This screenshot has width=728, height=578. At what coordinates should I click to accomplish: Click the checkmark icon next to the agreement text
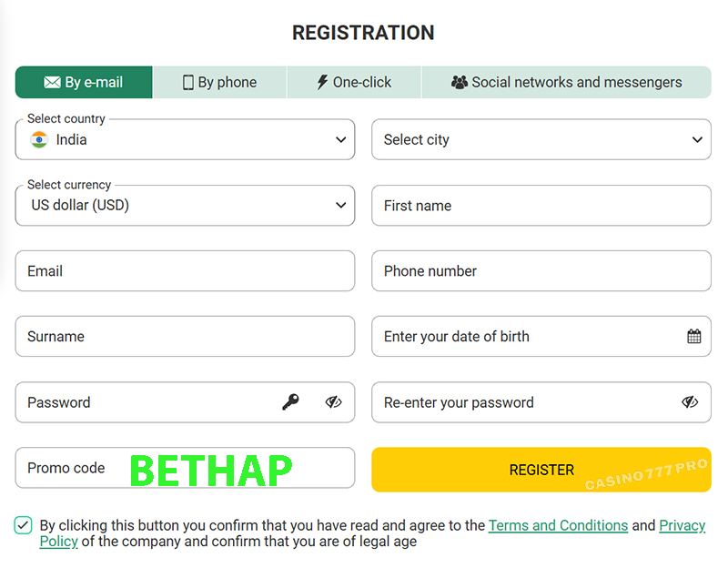23,525
